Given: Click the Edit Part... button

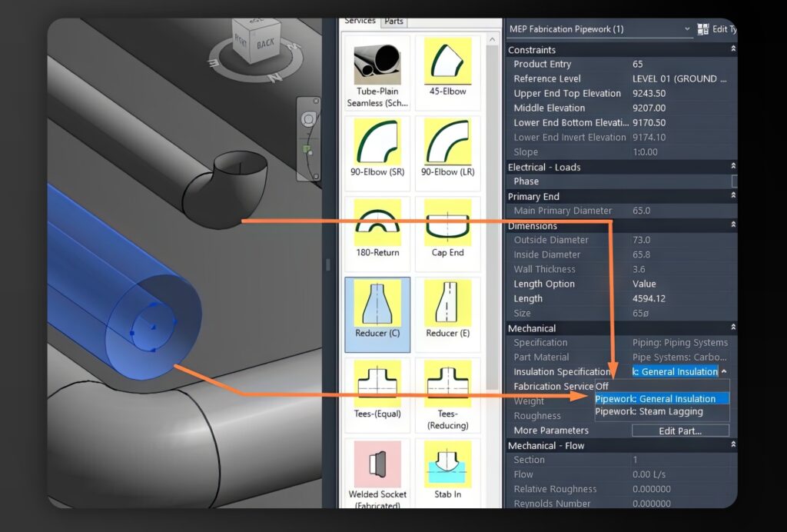Looking at the screenshot, I should [x=680, y=431].
